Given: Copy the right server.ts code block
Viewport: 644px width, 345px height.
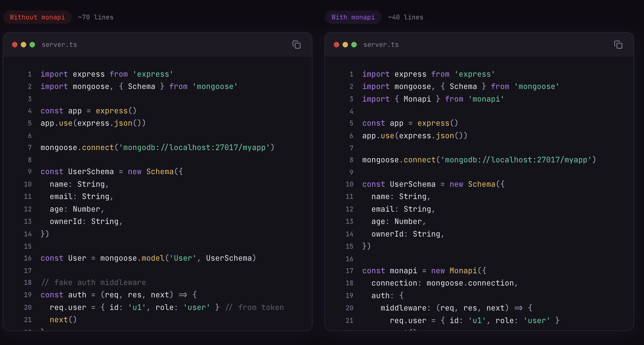Looking at the screenshot, I should coord(618,45).
